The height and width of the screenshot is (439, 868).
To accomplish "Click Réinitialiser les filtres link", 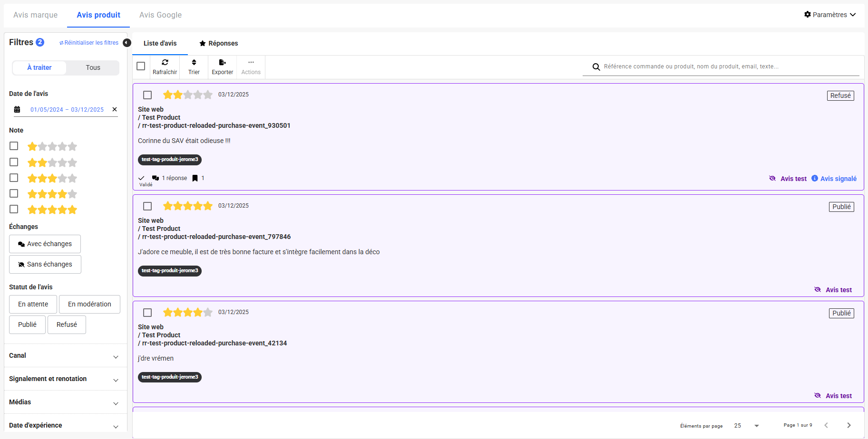I will pos(89,43).
